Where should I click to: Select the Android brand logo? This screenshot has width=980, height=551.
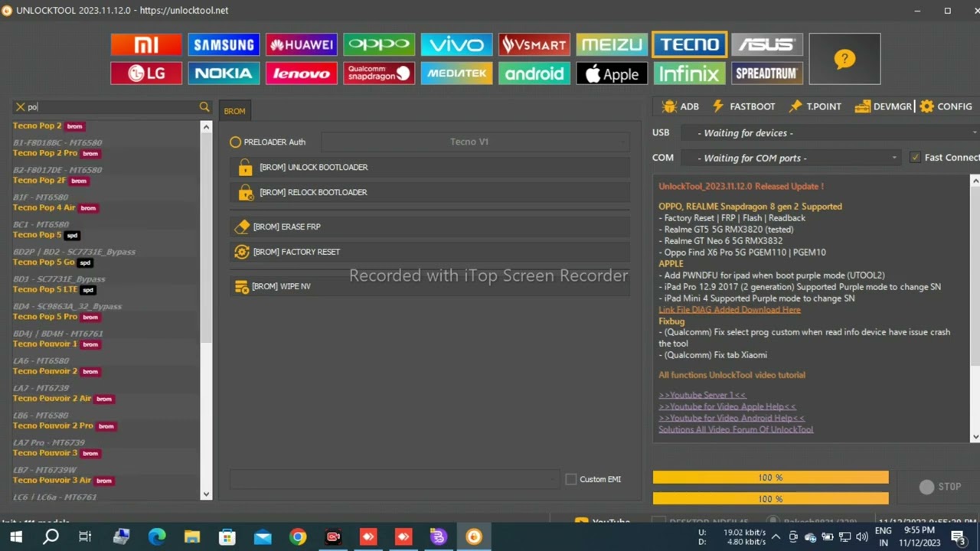tap(534, 73)
